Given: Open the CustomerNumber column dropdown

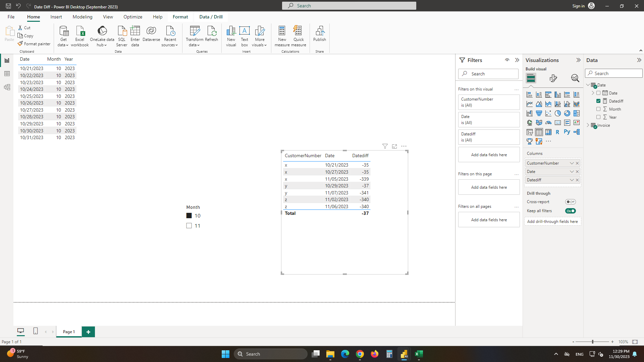Looking at the screenshot, I should pos(572,163).
